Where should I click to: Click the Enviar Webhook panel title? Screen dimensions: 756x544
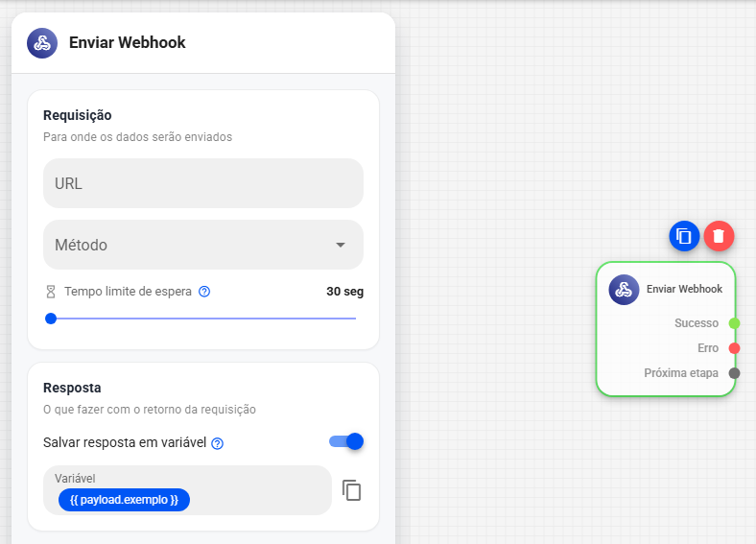128,42
